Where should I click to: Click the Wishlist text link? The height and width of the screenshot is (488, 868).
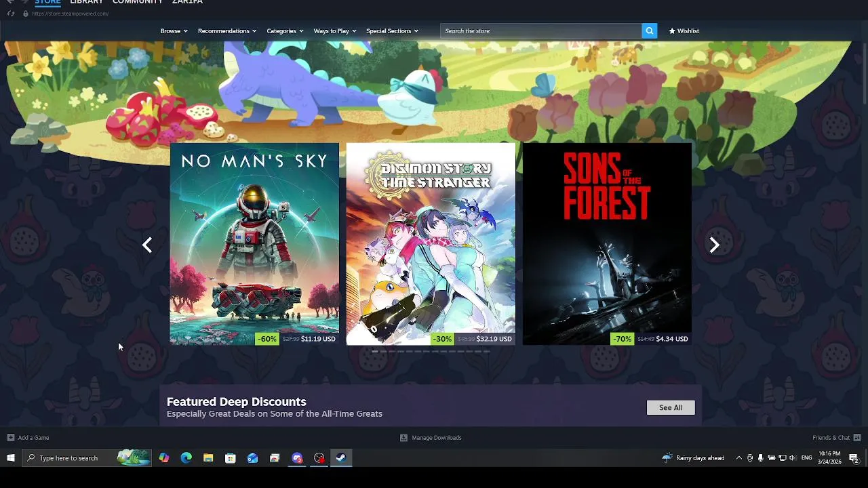(x=688, y=30)
